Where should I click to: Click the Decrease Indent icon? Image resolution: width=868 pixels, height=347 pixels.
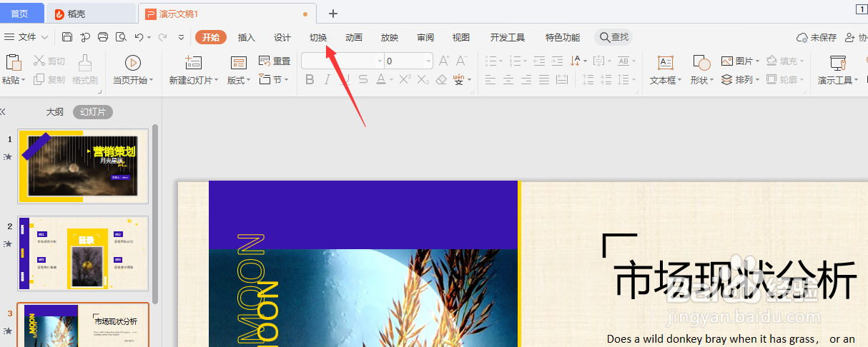point(539,61)
